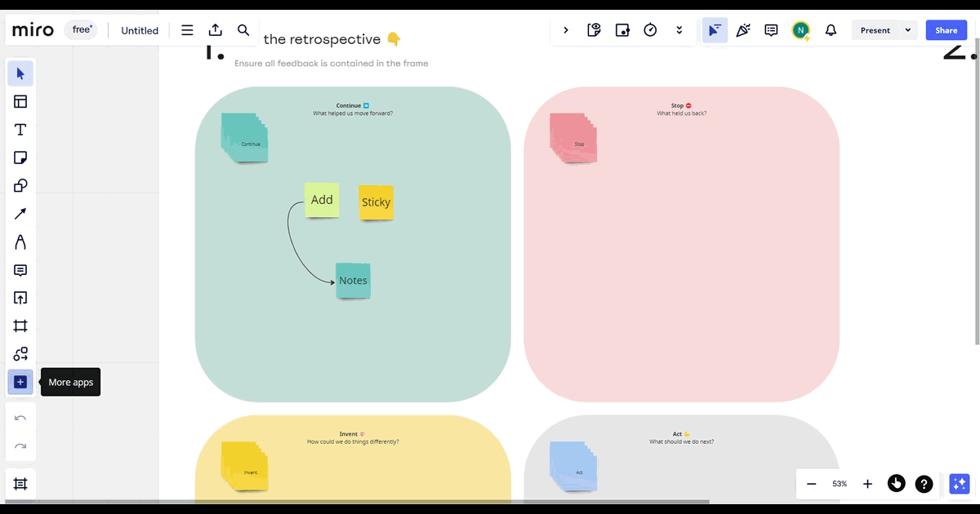Start the timer
Image resolution: width=980 pixels, height=514 pixels.
(650, 30)
